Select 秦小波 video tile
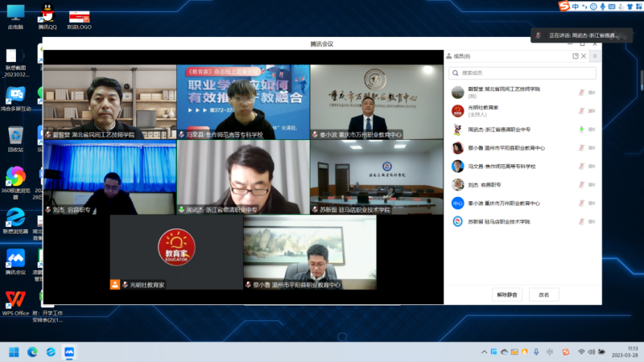The height and width of the screenshot is (362, 644). (377, 102)
